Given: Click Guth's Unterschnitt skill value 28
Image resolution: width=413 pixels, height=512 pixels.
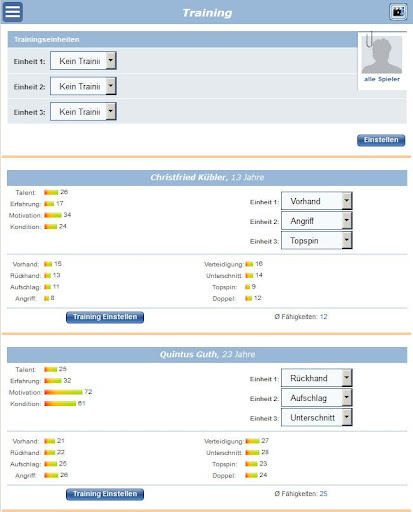Looking at the screenshot, I should (265, 452).
